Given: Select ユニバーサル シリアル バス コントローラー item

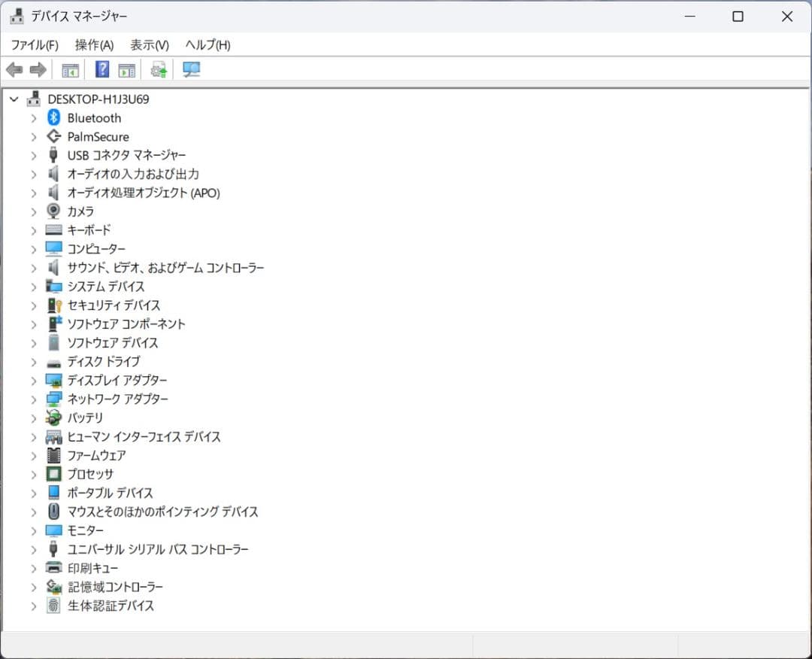Looking at the screenshot, I should [158, 549].
